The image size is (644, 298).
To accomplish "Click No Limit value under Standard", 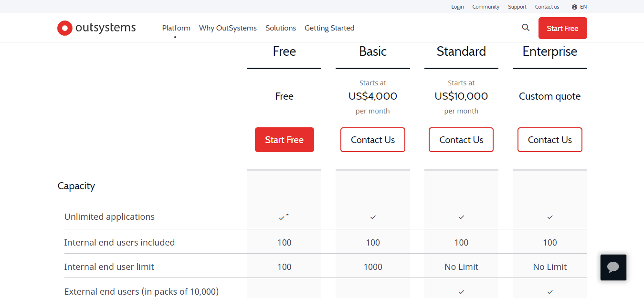I will [461, 267].
